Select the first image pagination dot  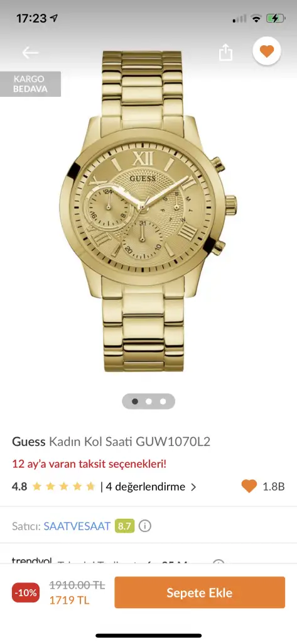[134, 401]
